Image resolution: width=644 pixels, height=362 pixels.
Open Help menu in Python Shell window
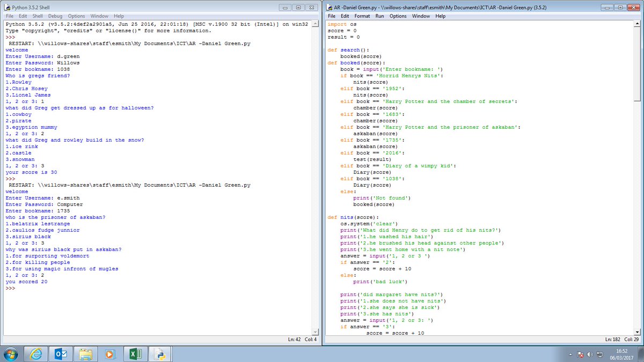pyautogui.click(x=119, y=16)
